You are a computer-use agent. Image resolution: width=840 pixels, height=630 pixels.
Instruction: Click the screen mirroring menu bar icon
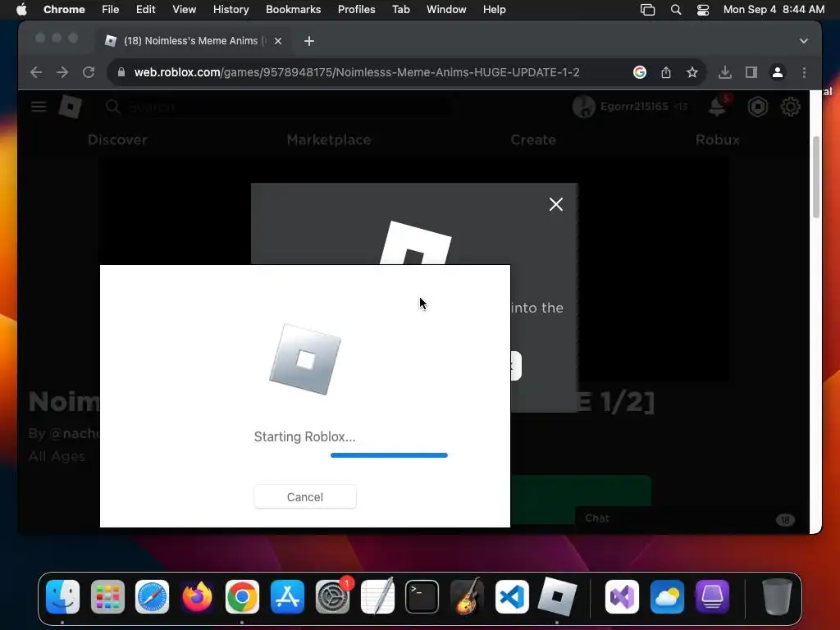click(648, 10)
